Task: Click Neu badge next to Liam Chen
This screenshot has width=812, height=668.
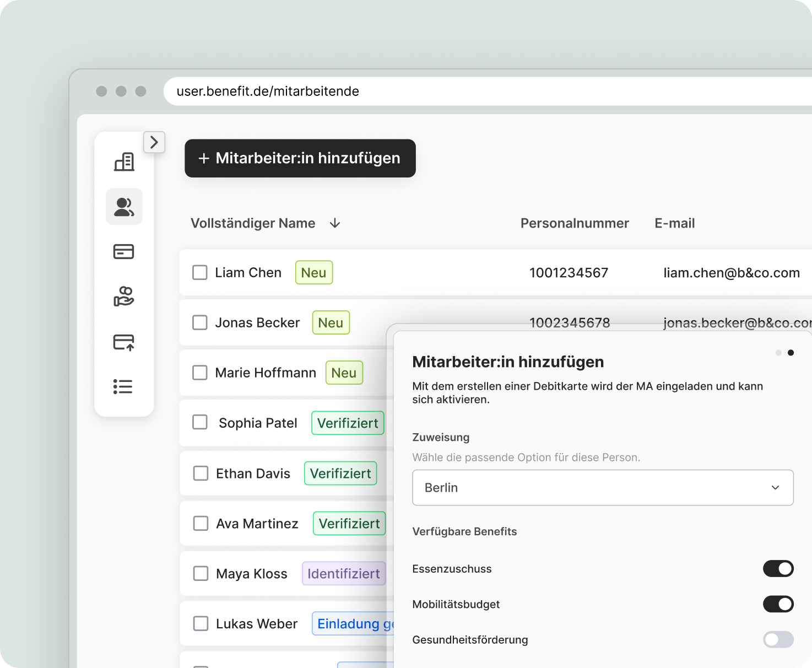Action: tap(314, 272)
